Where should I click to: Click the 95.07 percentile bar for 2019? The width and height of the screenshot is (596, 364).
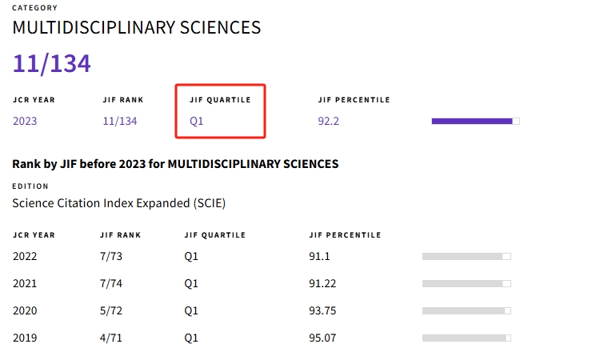coord(466,338)
